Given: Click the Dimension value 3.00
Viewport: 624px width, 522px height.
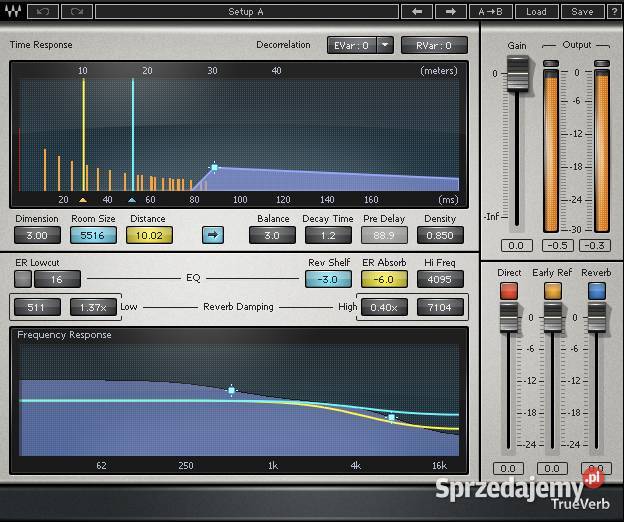Looking at the screenshot, I should click(37, 235).
